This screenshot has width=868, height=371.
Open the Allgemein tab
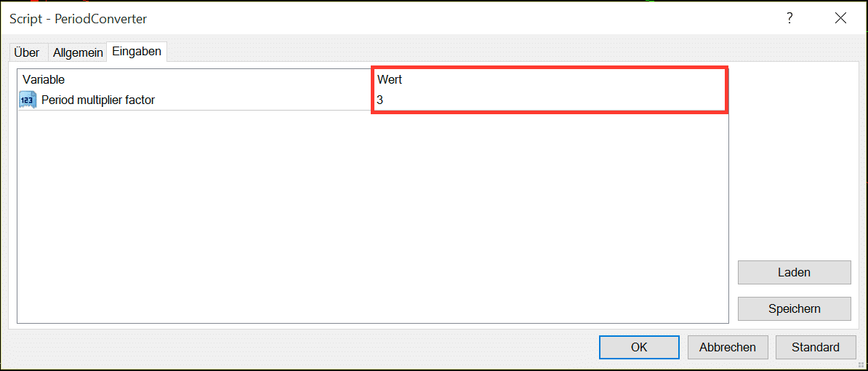[x=78, y=52]
